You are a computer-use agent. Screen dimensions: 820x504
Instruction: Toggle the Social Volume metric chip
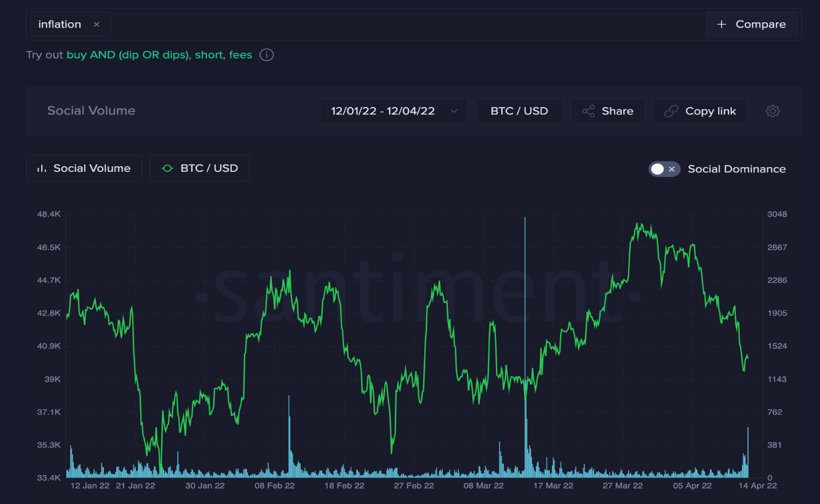click(x=84, y=168)
